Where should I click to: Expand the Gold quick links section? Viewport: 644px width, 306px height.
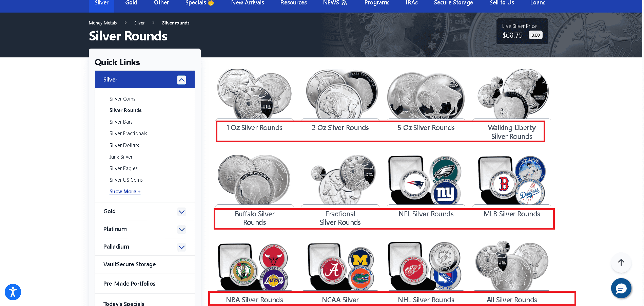181,212
